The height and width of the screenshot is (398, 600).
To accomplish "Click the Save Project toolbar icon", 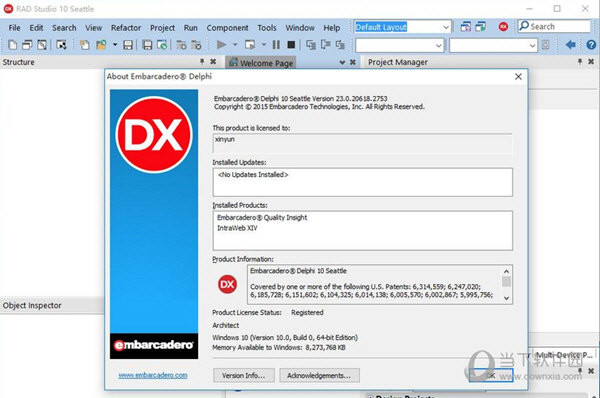I will pos(162,45).
